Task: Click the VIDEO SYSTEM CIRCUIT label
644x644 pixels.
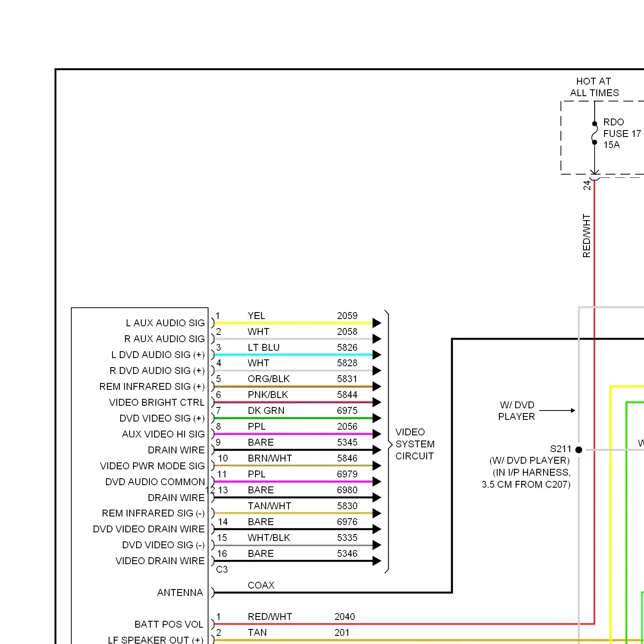Action: coord(415,444)
